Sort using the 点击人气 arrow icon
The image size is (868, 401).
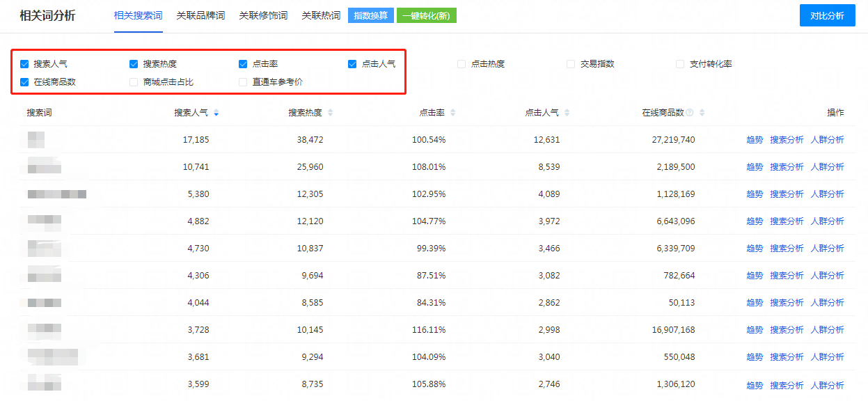pyautogui.click(x=567, y=113)
